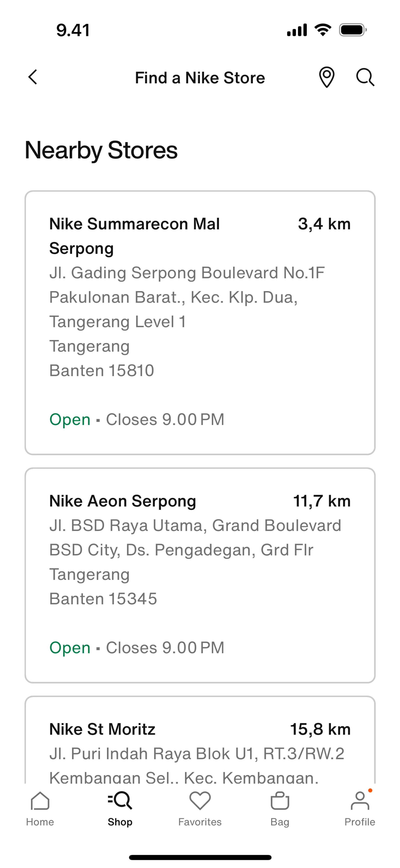The width and height of the screenshot is (400, 868).
Task: Tap Summarecon store Open status text
Action: pos(70,420)
